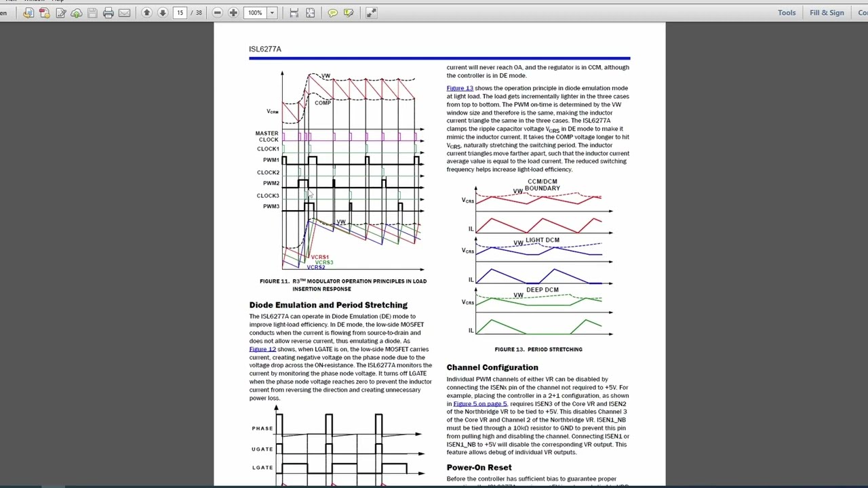Open the zoom level dropdown arrow
The image size is (868, 488).
click(x=272, y=13)
